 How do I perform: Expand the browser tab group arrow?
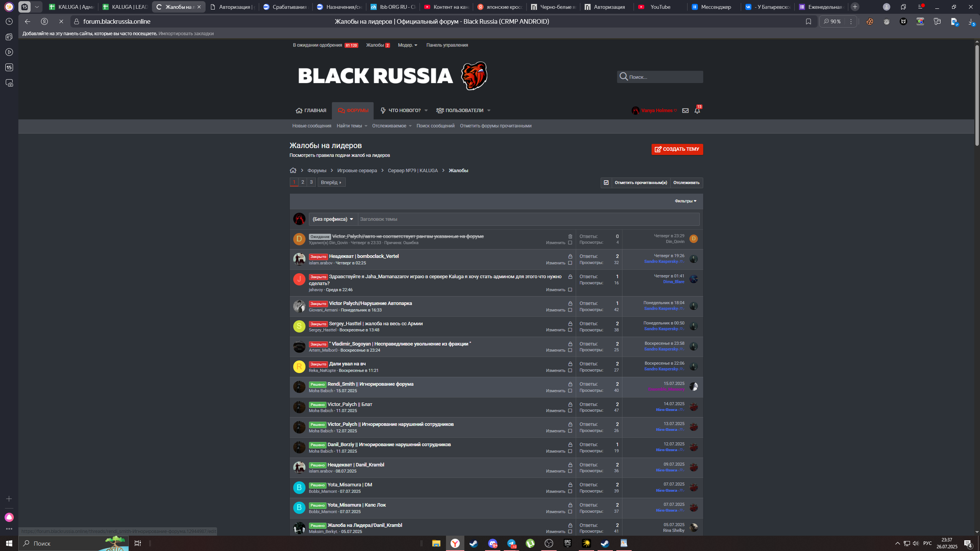point(37,7)
